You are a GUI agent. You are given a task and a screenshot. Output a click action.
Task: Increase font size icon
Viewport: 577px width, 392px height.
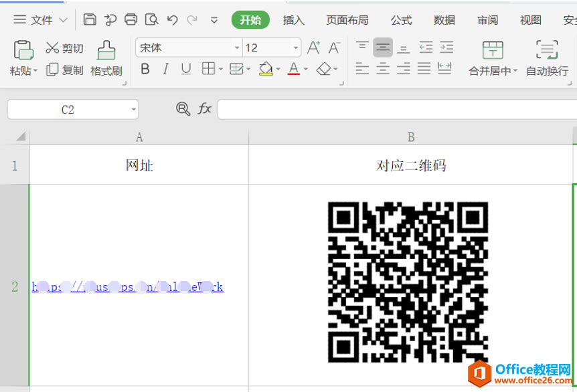pyautogui.click(x=313, y=47)
